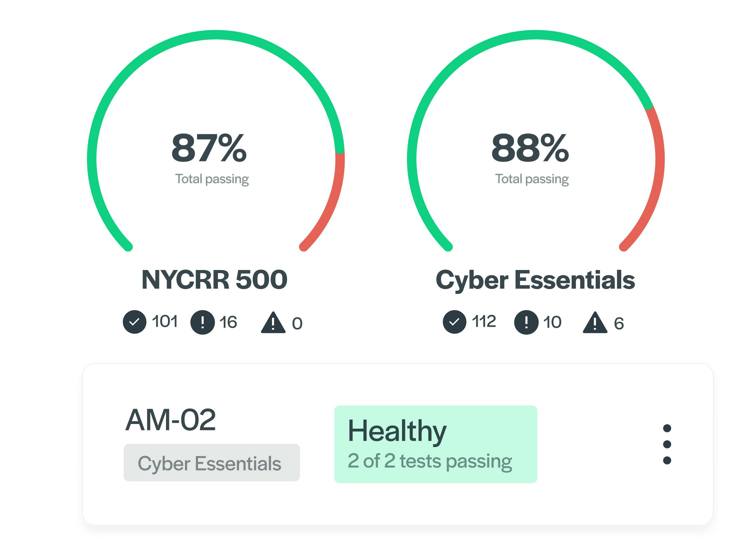This screenshot has height=560, width=752.
Task: Click the NYCRR 500 framework title
Action: click(x=214, y=280)
